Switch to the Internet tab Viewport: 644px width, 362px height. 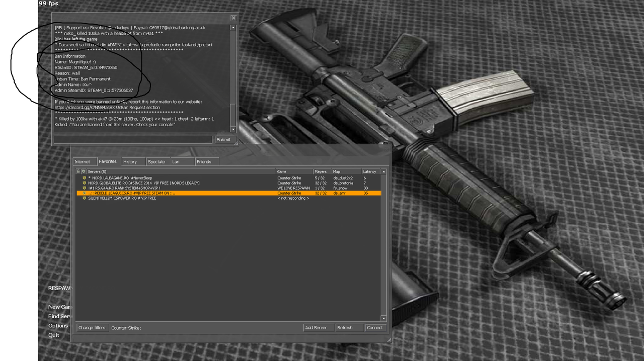click(84, 161)
